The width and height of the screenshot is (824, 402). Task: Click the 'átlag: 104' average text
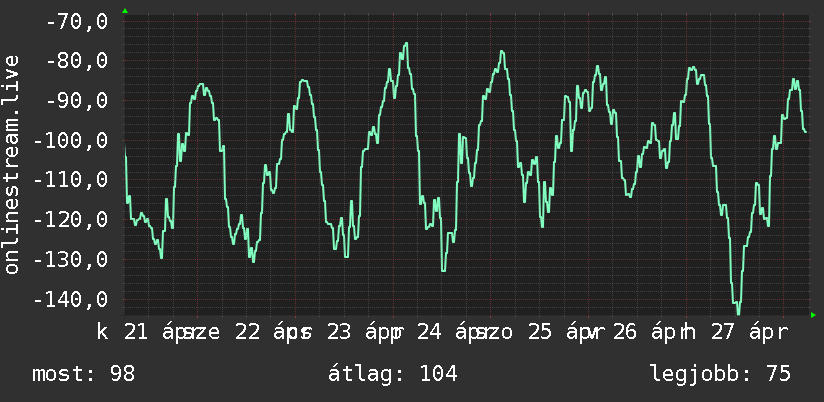(393, 374)
